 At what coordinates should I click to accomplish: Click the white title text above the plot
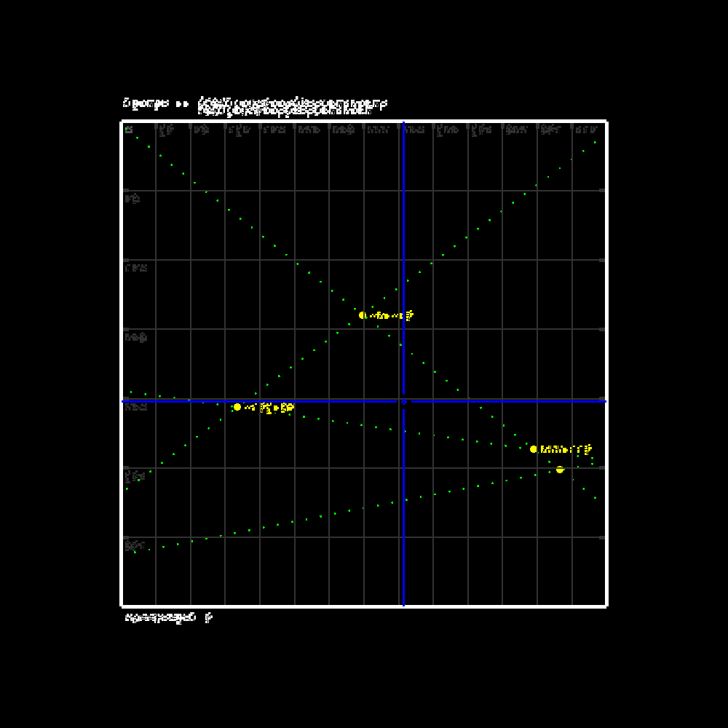pos(255,107)
